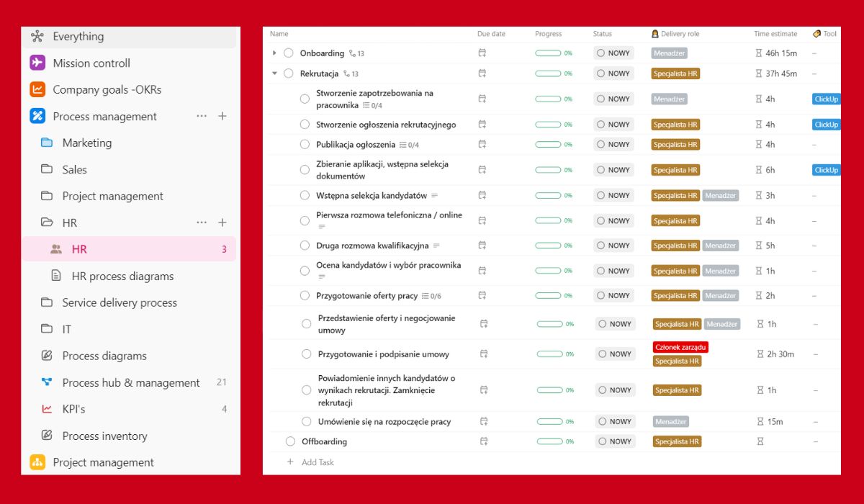Viewport: 864px width, 504px height.
Task: Check the circle for Druga rozmowa kwalifikacyjna
Action: coord(305,246)
